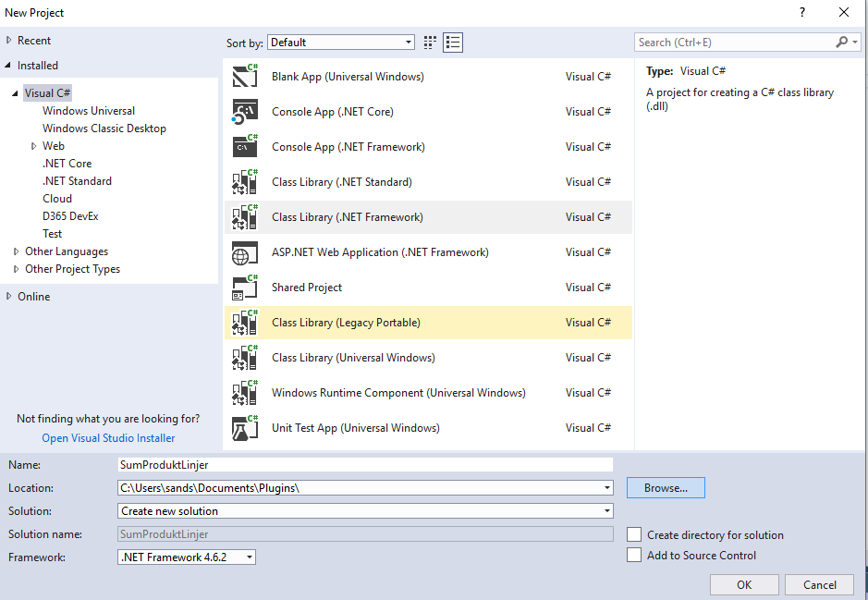Select Console App (.NET Core) template name
The width and height of the screenshot is (868, 600).
(333, 112)
